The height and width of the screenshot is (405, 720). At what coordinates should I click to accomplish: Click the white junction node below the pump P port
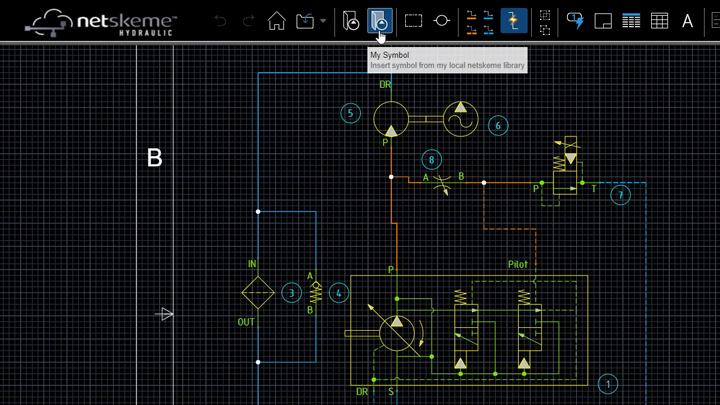[391, 177]
